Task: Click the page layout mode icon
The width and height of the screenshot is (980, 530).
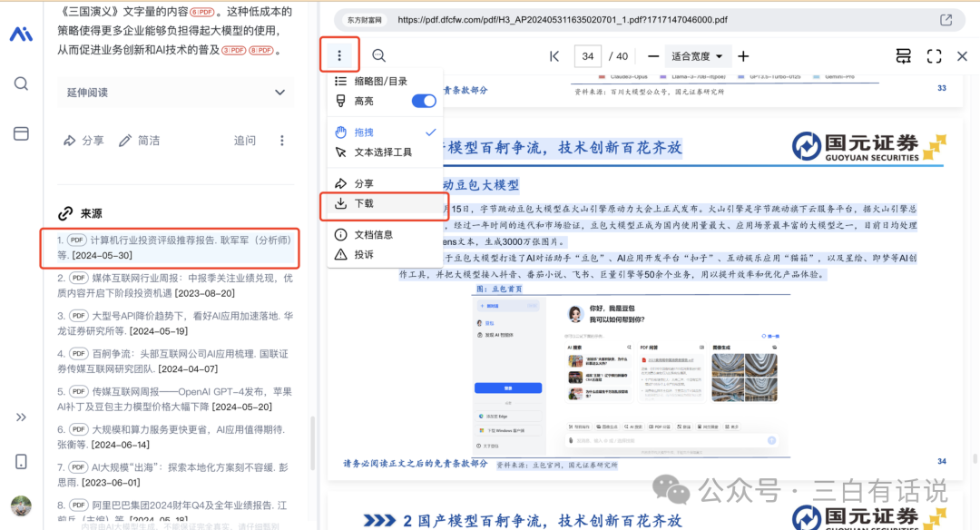Action: 903,56
